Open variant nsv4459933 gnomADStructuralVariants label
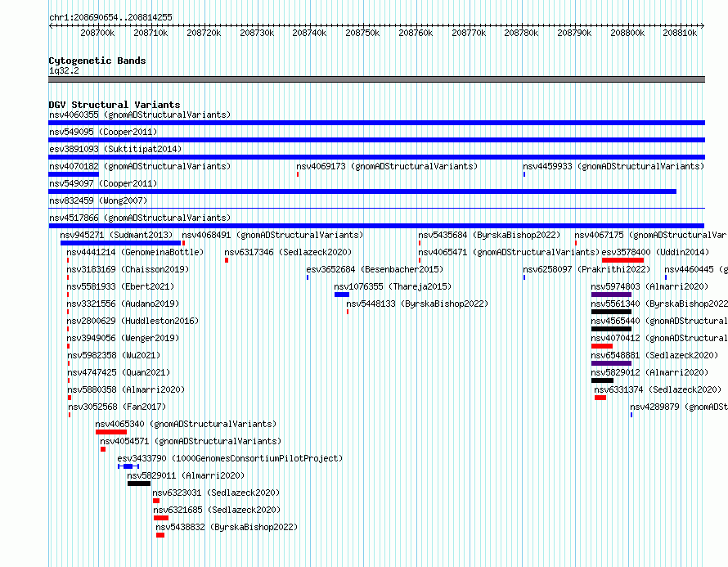This screenshot has width=728, height=567. click(x=613, y=166)
